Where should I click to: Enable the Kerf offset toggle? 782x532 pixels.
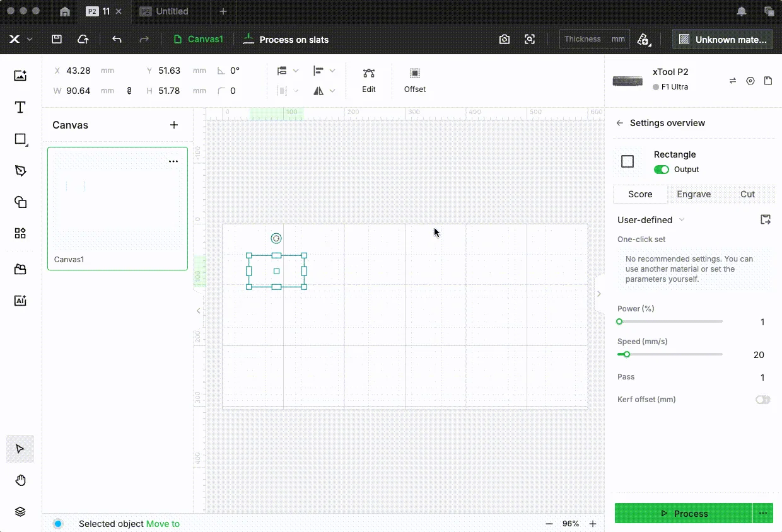[x=763, y=400]
